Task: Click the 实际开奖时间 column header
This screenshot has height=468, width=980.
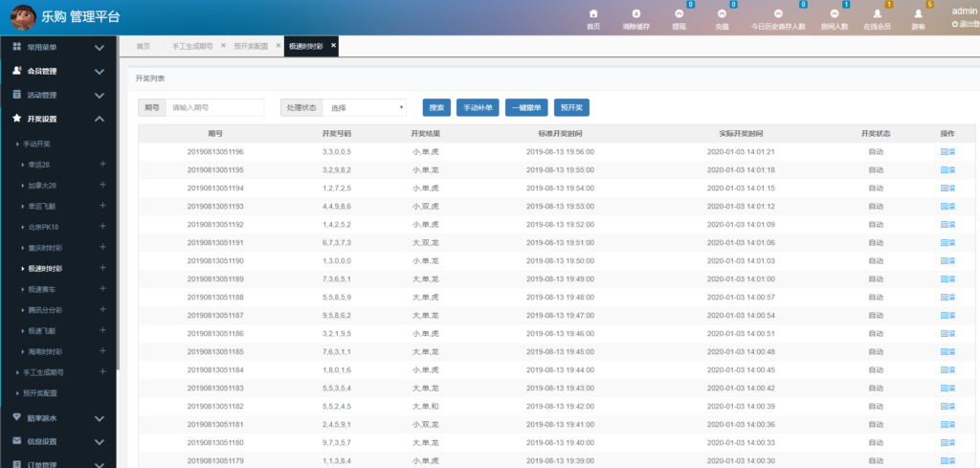Action: pos(741,134)
